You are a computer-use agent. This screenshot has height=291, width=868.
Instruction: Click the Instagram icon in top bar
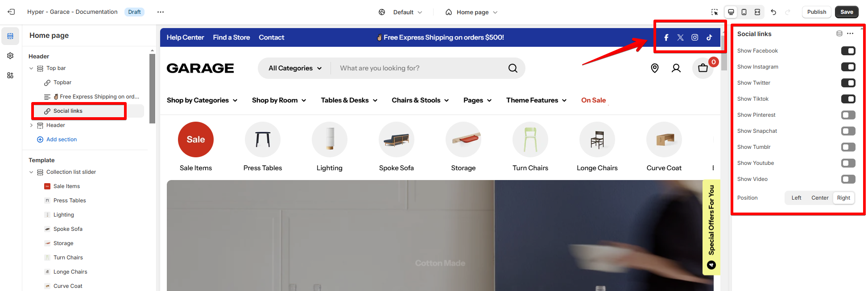coord(695,37)
